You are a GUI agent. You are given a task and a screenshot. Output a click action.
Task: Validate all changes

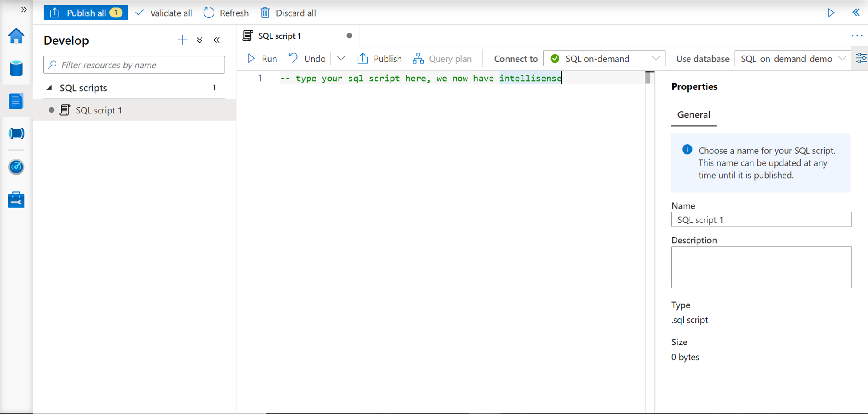[164, 13]
